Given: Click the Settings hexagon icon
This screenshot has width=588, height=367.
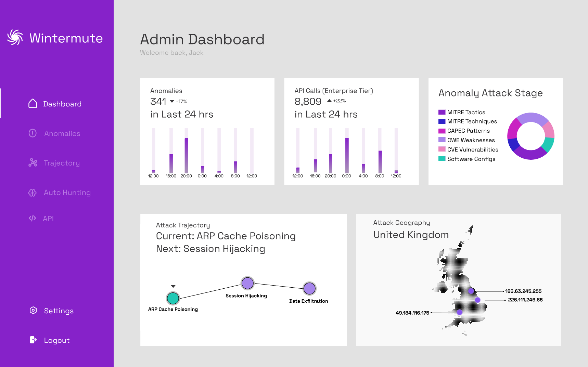Looking at the screenshot, I should 33,310.
